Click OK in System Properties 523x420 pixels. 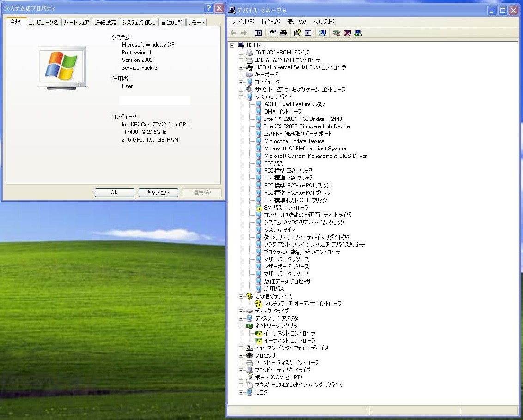click(115, 192)
